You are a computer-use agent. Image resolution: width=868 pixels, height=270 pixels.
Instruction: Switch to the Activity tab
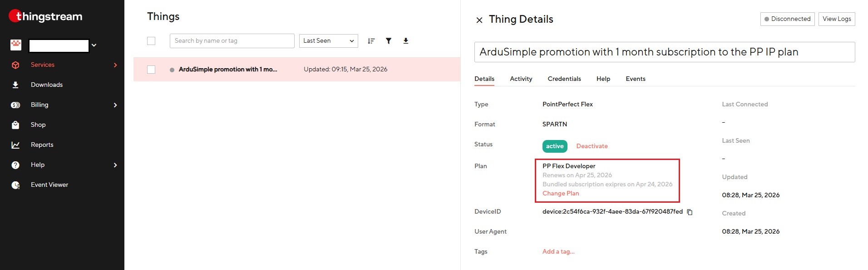pyautogui.click(x=521, y=79)
